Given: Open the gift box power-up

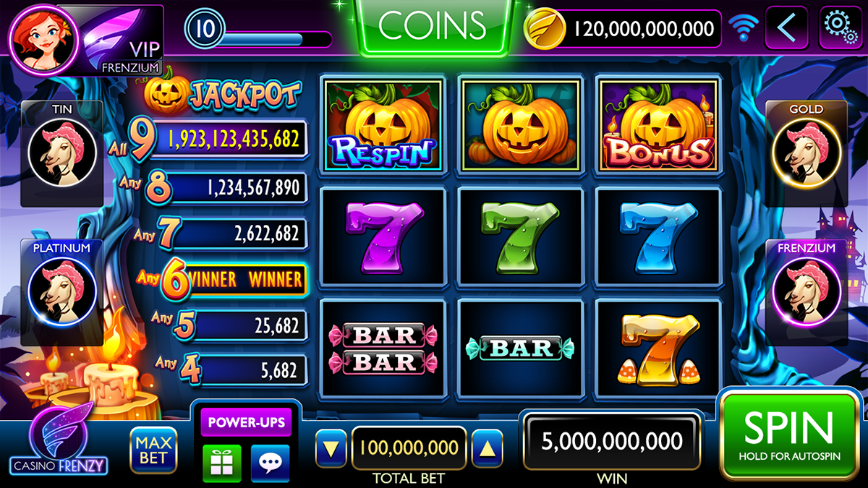Looking at the screenshot, I should click(x=222, y=463).
